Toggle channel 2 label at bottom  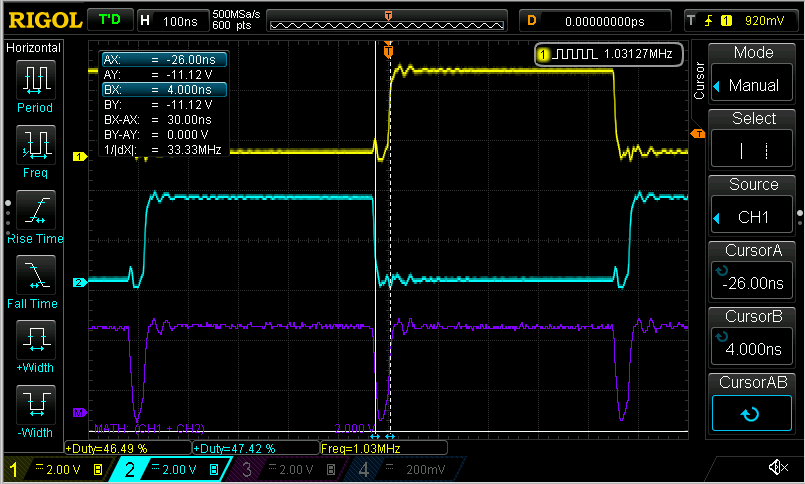point(130,469)
